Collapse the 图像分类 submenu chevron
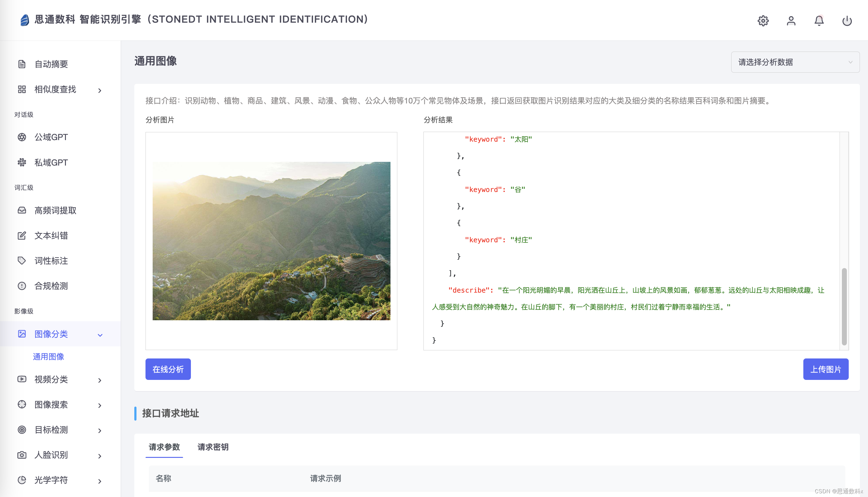Image resolution: width=868 pixels, height=497 pixels. [x=100, y=335]
